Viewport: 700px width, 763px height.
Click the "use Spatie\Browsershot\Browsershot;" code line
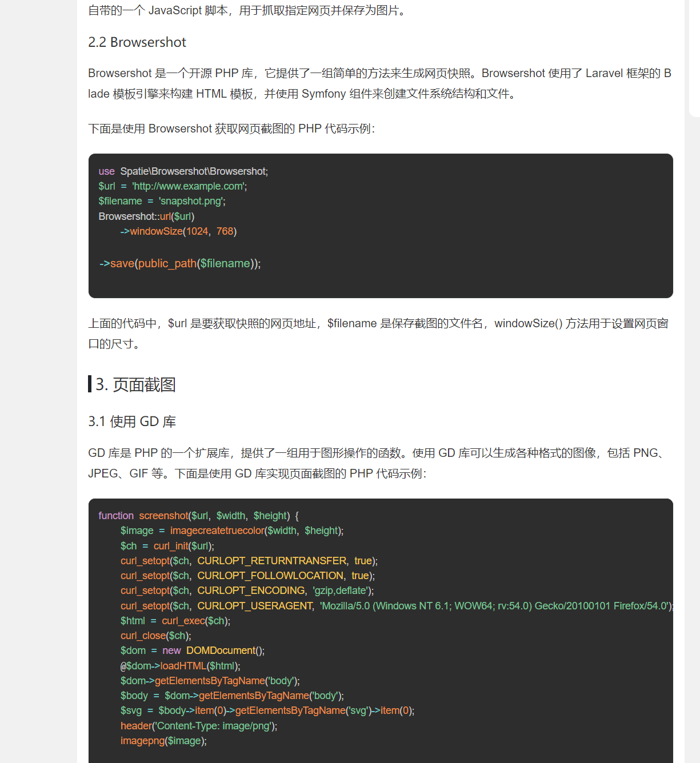(x=183, y=171)
